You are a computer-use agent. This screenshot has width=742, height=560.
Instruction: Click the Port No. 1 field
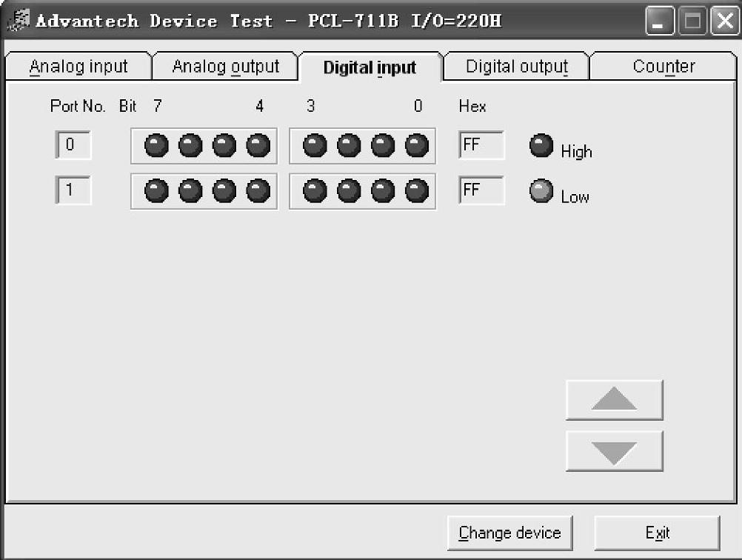pyautogui.click(x=73, y=190)
